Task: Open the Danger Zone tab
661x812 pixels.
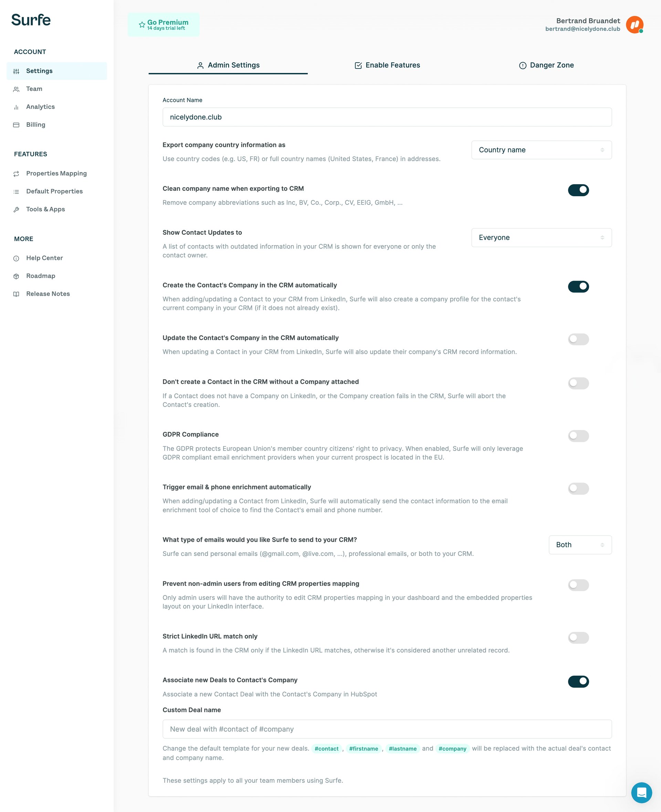Action: [546, 65]
